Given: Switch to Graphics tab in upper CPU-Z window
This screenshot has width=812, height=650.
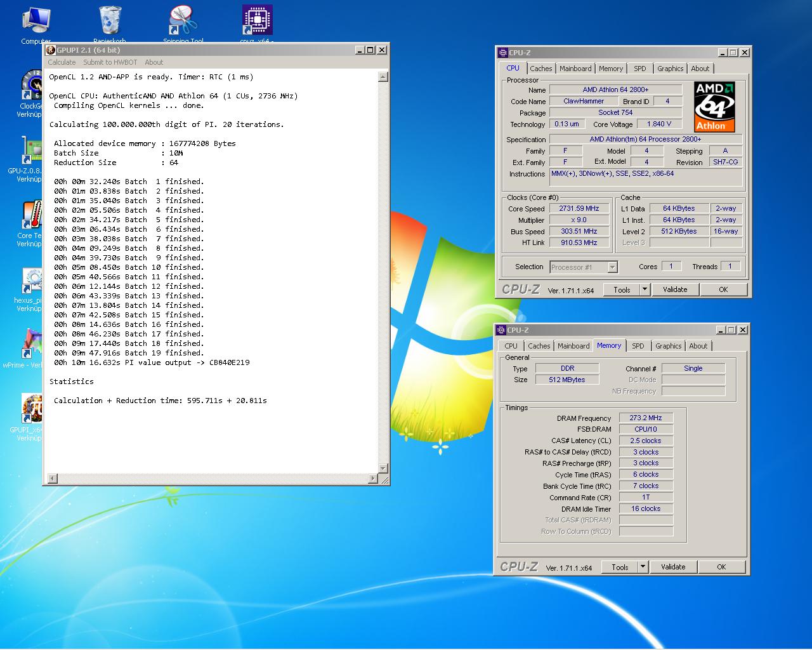Looking at the screenshot, I should (670, 69).
